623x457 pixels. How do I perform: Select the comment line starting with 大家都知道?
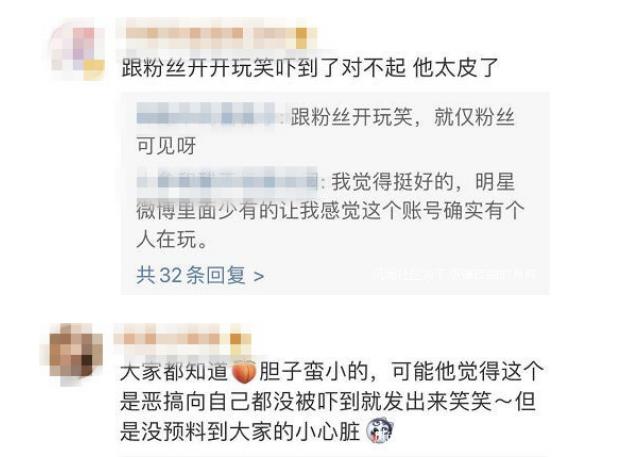tap(332, 372)
